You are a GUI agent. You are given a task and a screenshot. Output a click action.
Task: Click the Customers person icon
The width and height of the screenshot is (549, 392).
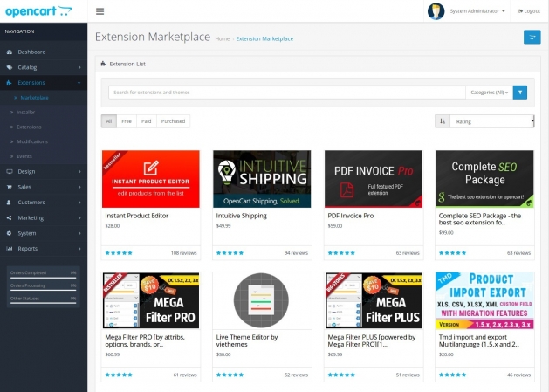click(x=10, y=203)
